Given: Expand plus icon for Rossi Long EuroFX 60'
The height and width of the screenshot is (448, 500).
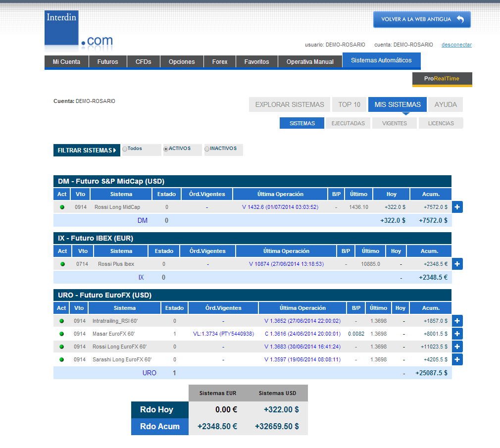Looking at the screenshot, I should point(457,347).
